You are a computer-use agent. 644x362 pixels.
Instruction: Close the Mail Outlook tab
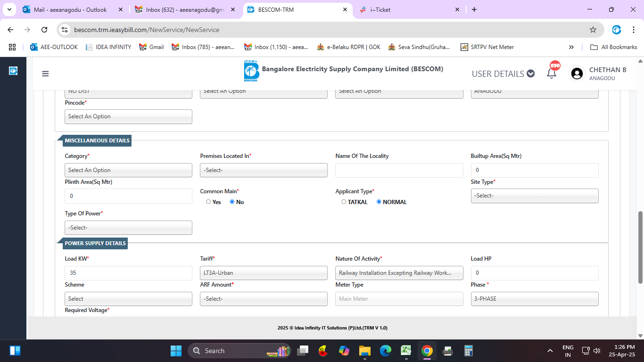click(x=121, y=9)
